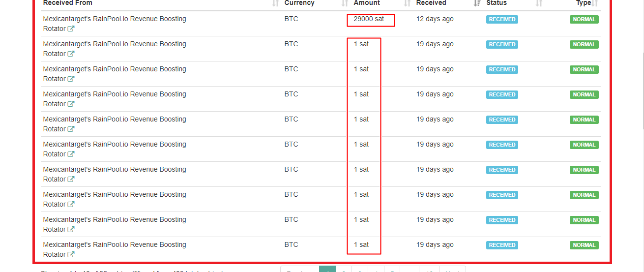Open external link icon in the 29000 sat row

coord(71,29)
